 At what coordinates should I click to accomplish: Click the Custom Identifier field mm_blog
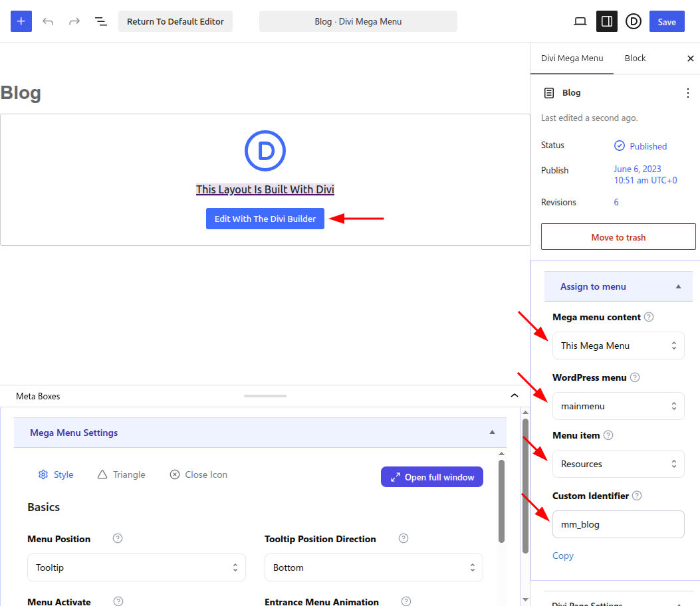tap(618, 524)
